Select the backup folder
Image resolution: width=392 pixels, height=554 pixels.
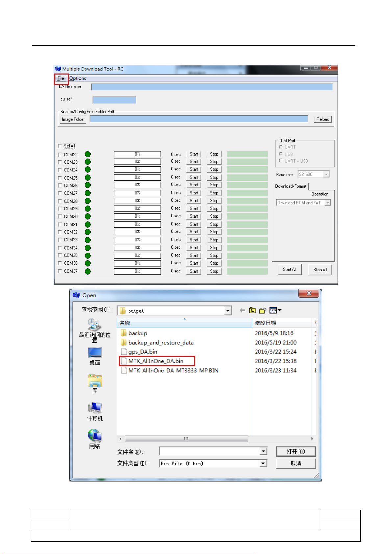tap(134, 333)
